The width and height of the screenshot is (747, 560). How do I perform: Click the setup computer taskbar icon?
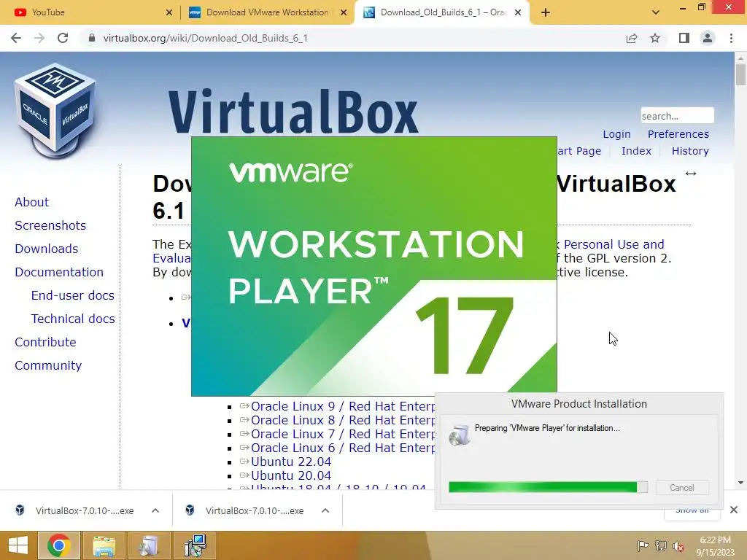(x=195, y=545)
